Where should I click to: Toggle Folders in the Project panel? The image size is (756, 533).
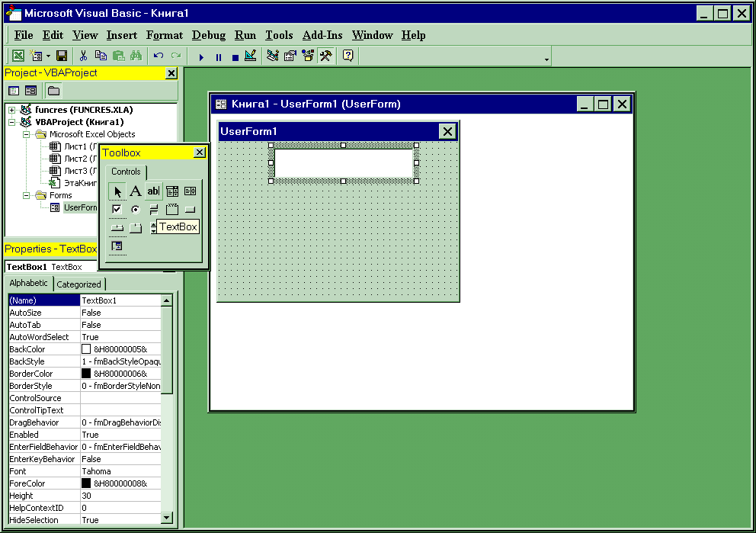[54, 91]
